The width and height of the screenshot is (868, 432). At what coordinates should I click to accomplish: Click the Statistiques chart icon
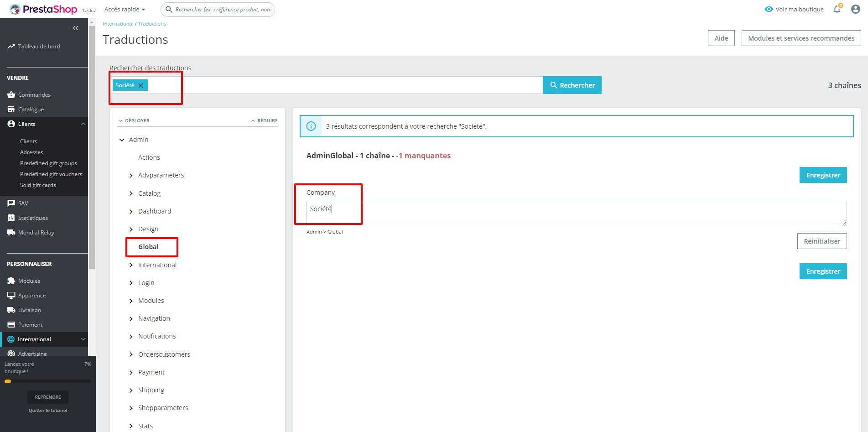tap(11, 218)
